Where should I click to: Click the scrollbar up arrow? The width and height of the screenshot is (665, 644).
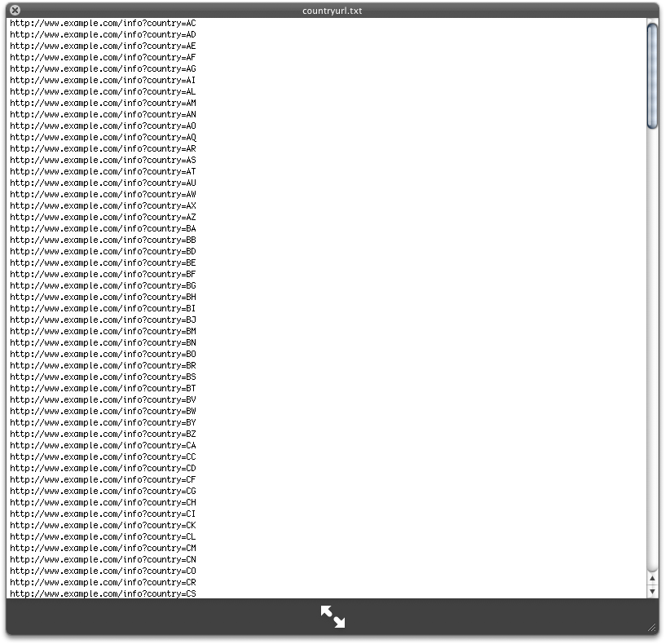point(652,578)
